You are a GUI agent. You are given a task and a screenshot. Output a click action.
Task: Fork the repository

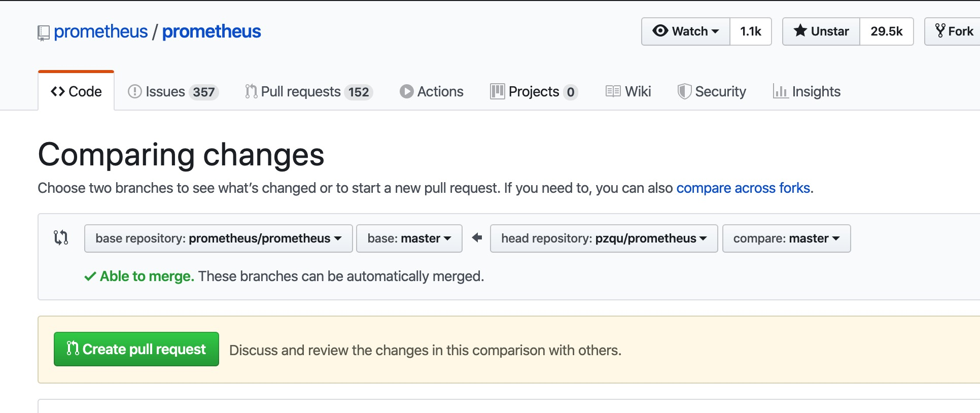coord(953,31)
